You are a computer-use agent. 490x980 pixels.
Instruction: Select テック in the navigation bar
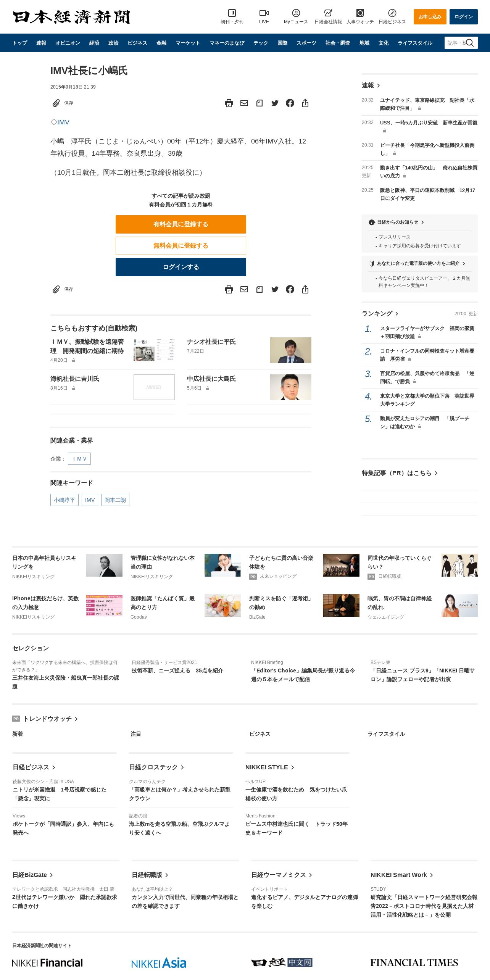[x=261, y=43]
